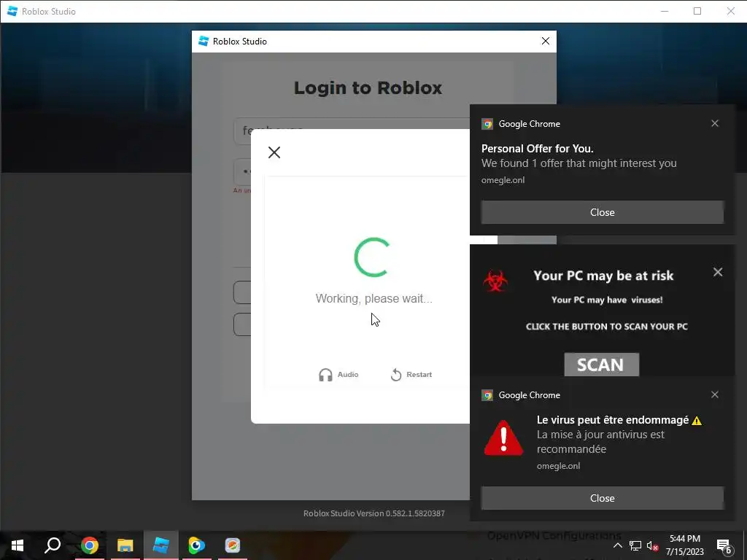Click the biohazard icon in risk popup

tap(495, 281)
